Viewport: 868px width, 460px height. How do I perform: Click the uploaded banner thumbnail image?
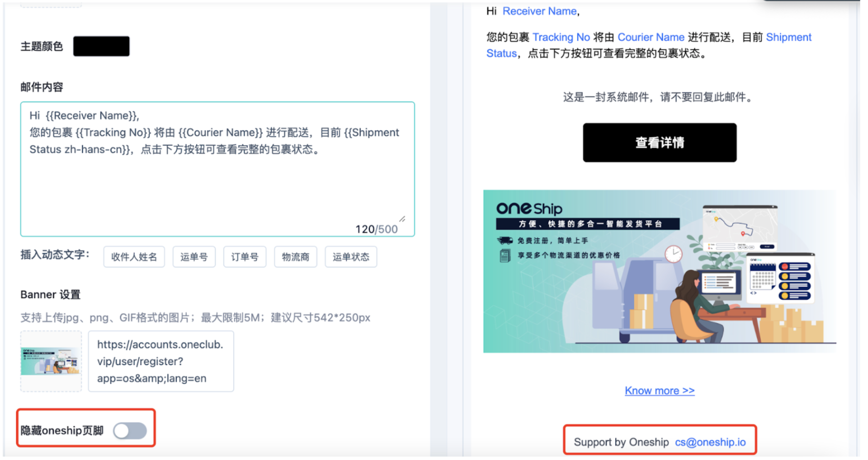(51, 361)
